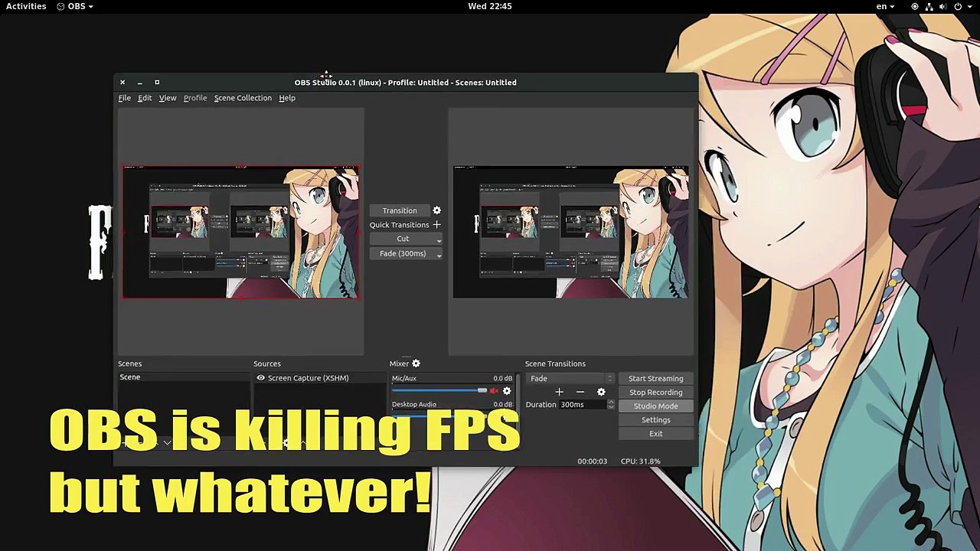Open Mic/Aux audio settings gear
Image resolution: width=980 pixels, height=551 pixels.
(x=507, y=391)
